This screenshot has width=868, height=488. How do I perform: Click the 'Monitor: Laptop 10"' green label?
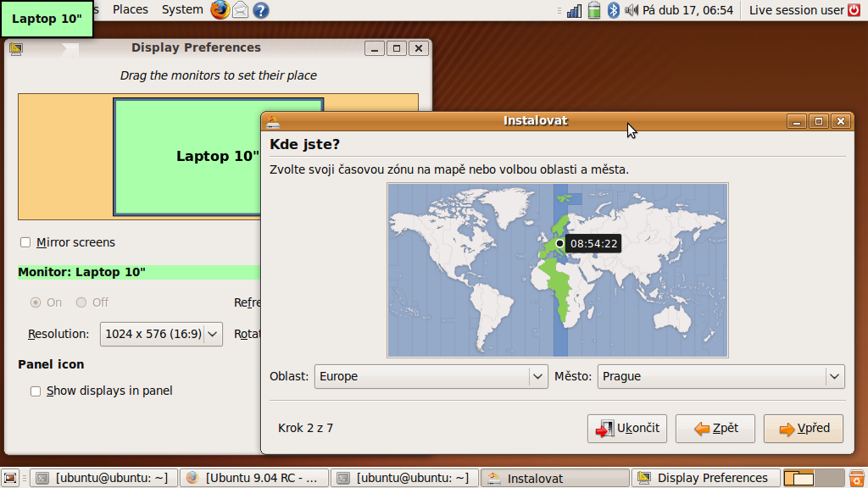tap(82, 272)
